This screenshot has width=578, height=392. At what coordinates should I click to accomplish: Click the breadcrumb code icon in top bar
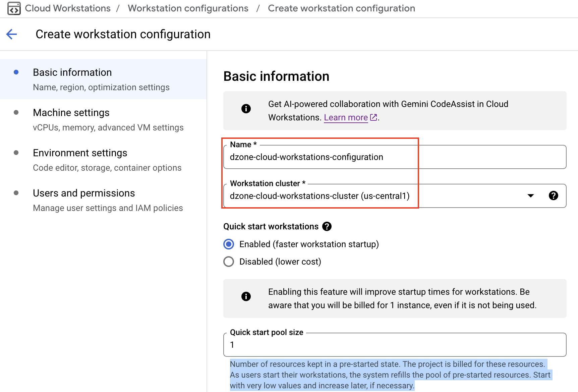click(13, 8)
